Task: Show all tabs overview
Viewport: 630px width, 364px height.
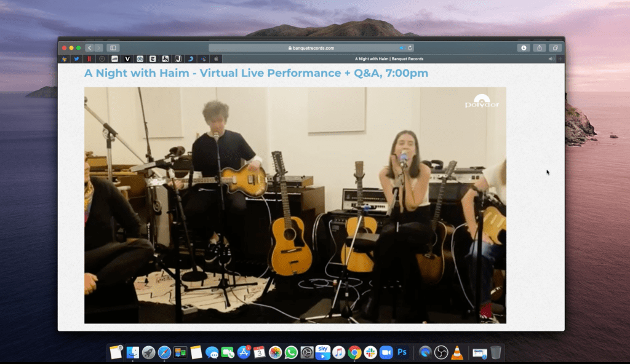Action: [x=555, y=48]
